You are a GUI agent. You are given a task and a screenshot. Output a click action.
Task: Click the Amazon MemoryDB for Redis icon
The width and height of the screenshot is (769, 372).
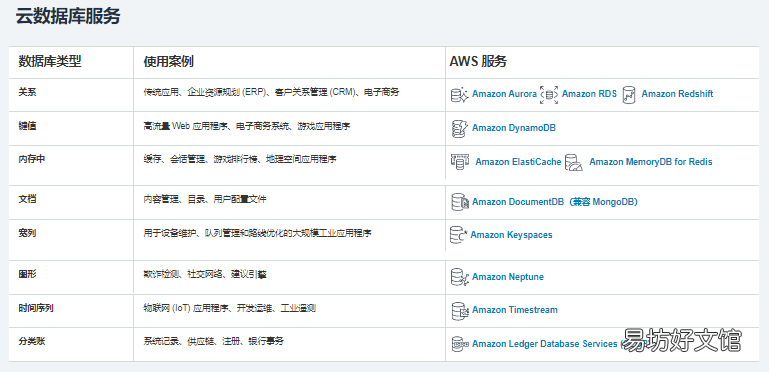tap(573, 162)
